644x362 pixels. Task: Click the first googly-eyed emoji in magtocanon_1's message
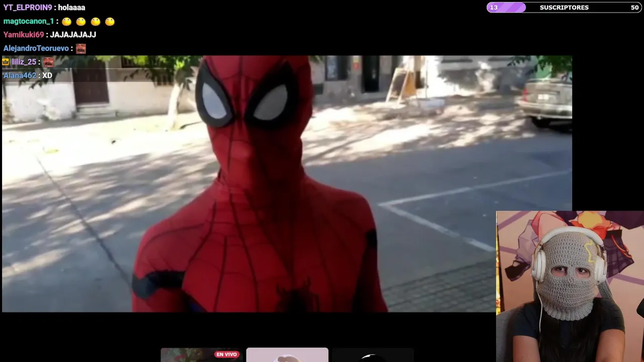tap(66, 22)
